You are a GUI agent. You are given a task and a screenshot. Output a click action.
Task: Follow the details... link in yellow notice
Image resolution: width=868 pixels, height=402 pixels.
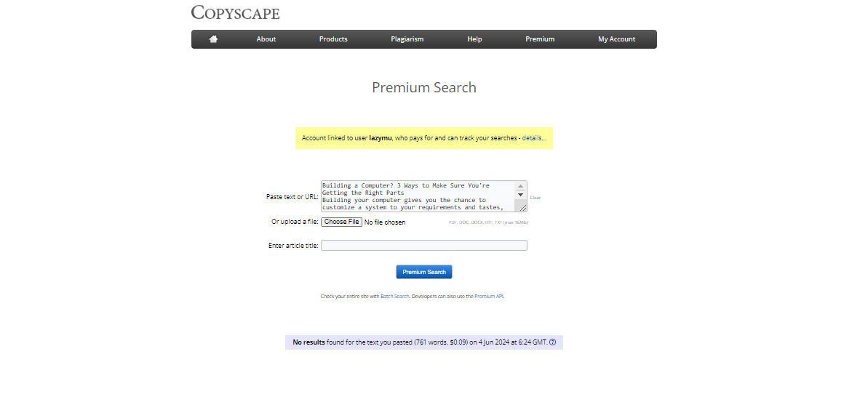click(x=534, y=138)
